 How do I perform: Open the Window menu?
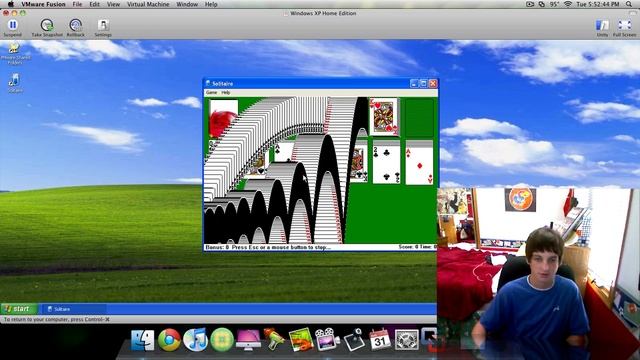pos(187,4)
